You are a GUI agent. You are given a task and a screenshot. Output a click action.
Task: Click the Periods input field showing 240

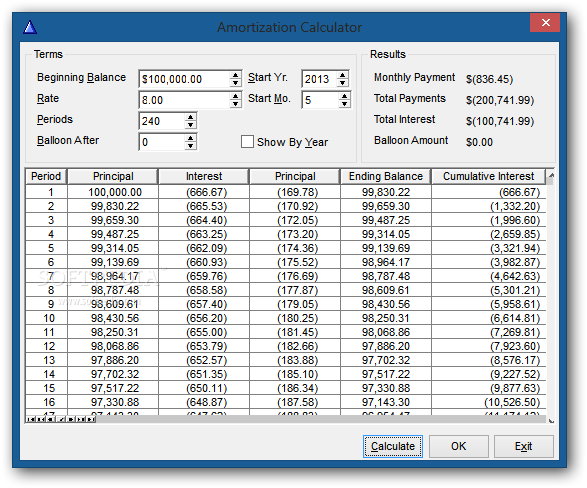pos(162,121)
